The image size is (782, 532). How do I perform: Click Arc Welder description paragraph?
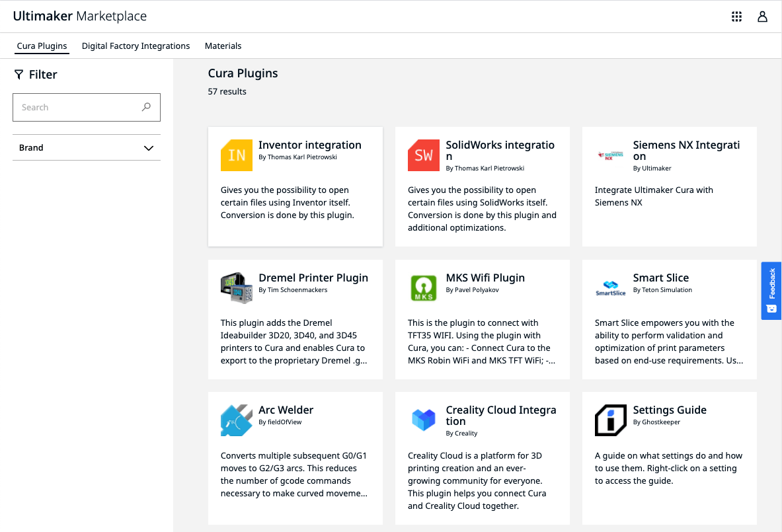tap(294, 474)
